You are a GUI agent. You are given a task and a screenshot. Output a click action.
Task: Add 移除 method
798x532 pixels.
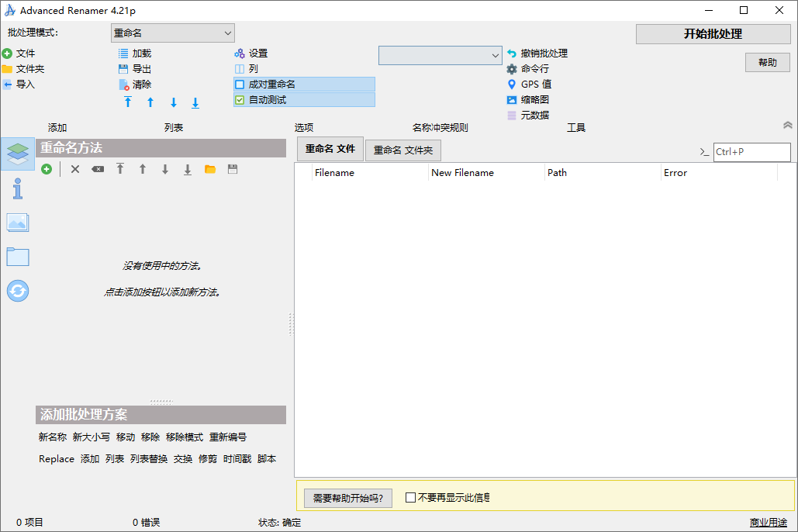click(150, 437)
